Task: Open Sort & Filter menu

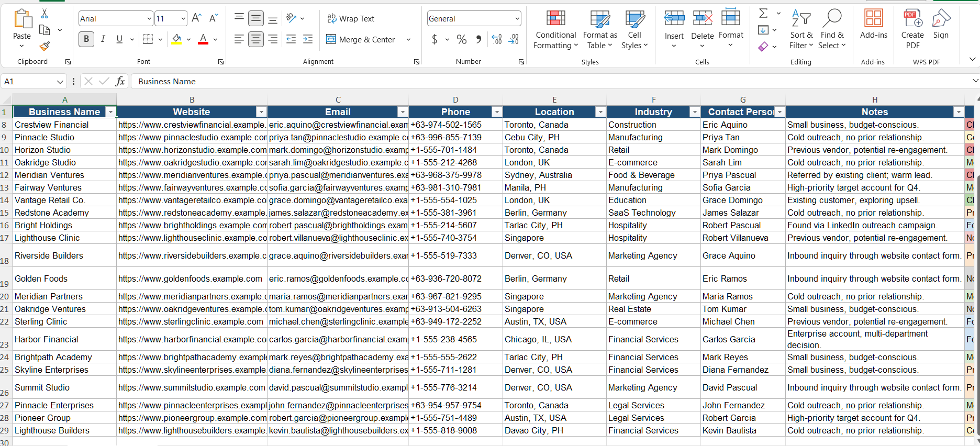Action: (801, 30)
